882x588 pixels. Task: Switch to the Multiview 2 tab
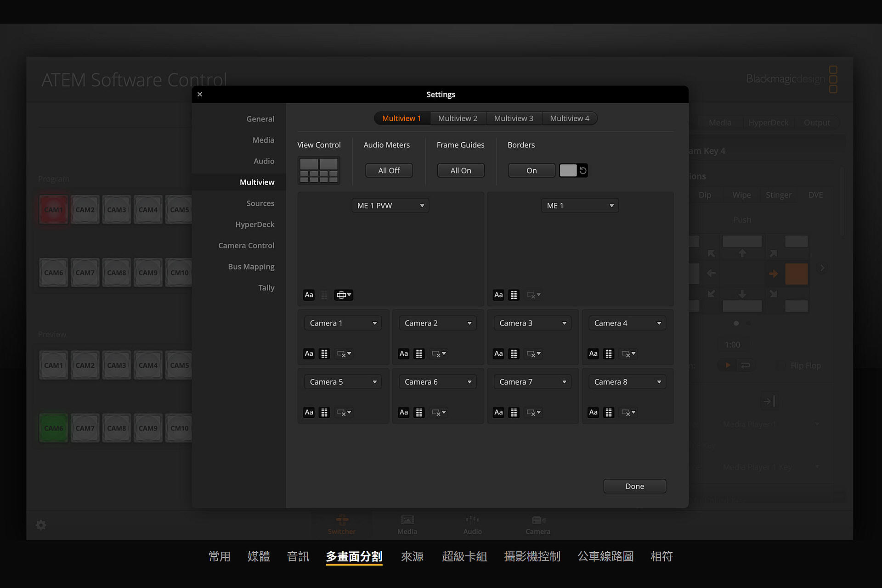point(458,118)
